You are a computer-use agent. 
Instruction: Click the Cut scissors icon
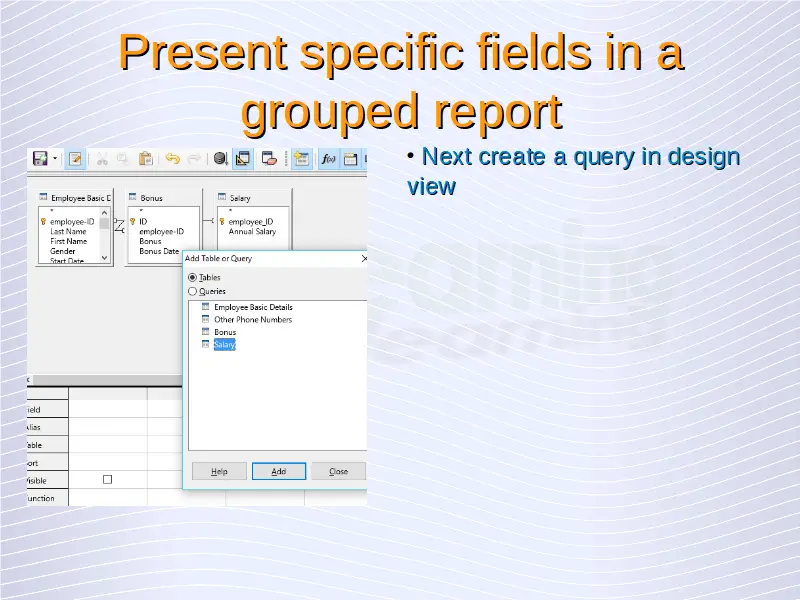click(102, 159)
